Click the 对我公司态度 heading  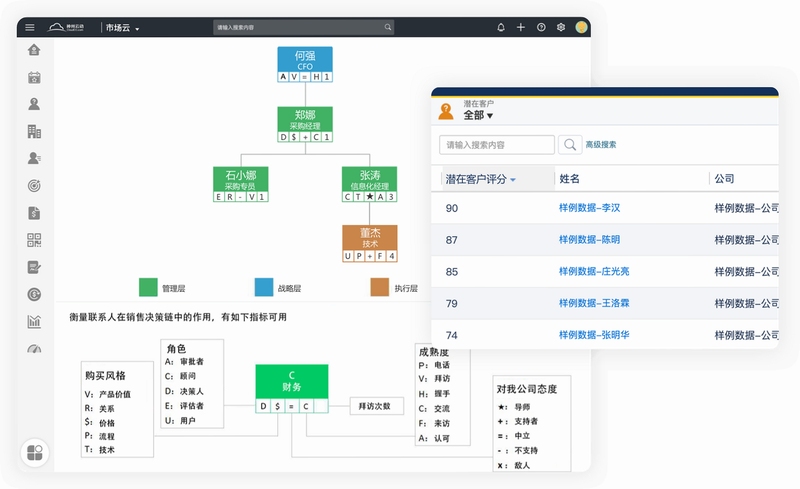coord(527,389)
